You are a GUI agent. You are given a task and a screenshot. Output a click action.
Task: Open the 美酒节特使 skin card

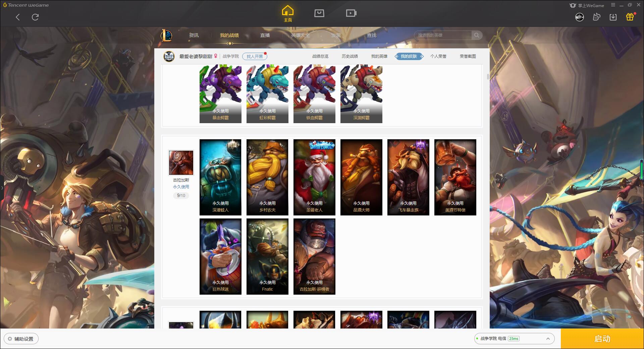click(455, 177)
